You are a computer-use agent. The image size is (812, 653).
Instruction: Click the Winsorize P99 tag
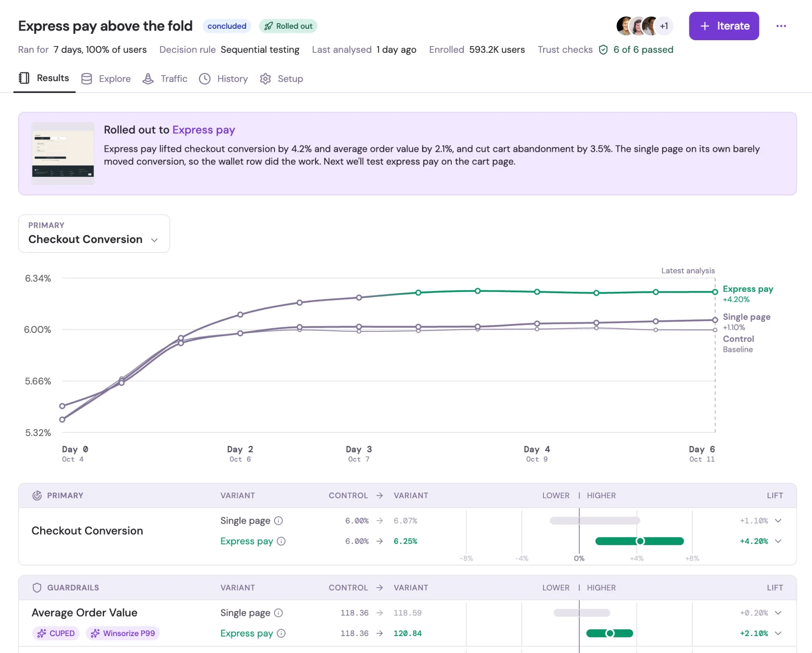[123, 633]
